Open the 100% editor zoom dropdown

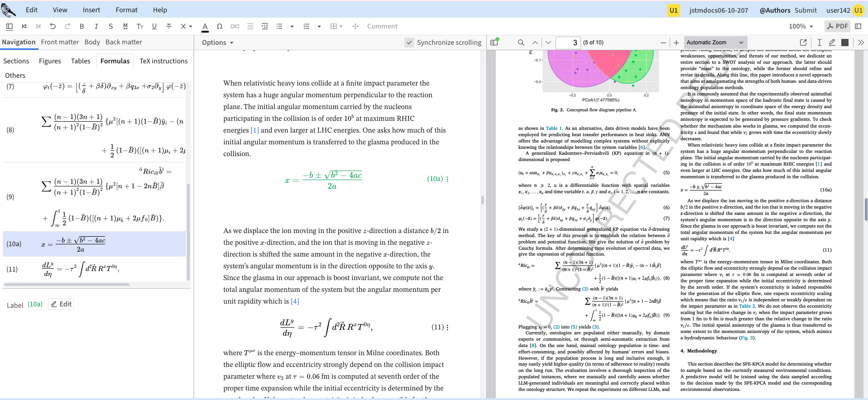[x=801, y=26]
